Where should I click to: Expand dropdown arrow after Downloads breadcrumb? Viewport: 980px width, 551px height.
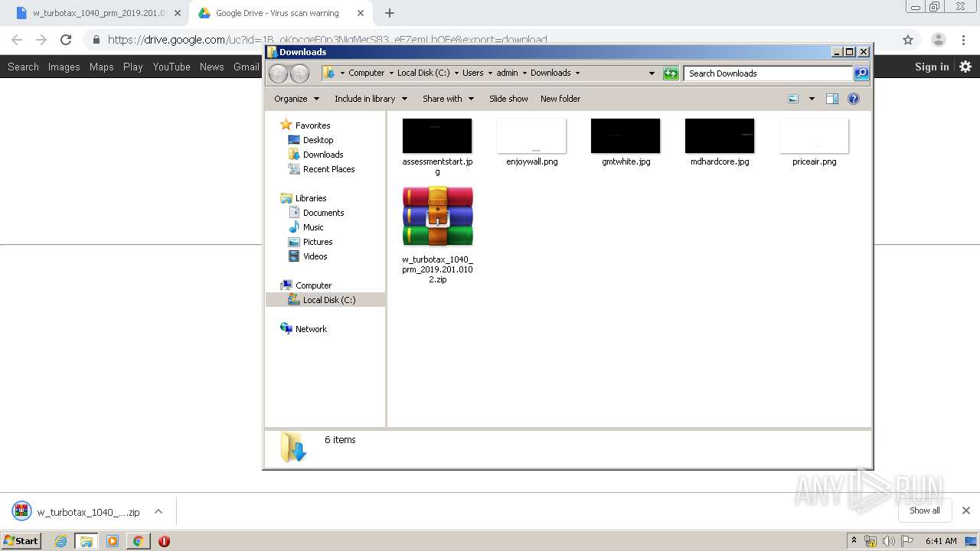tap(577, 73)
